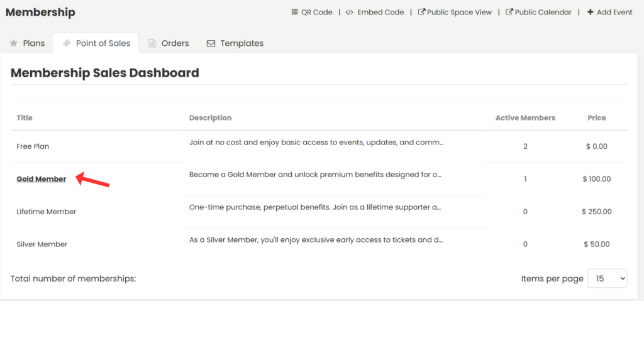The height and width of the screenshot is (362, 644).
Task: Click the Templates envelope icon
Action: coord(211,43)
